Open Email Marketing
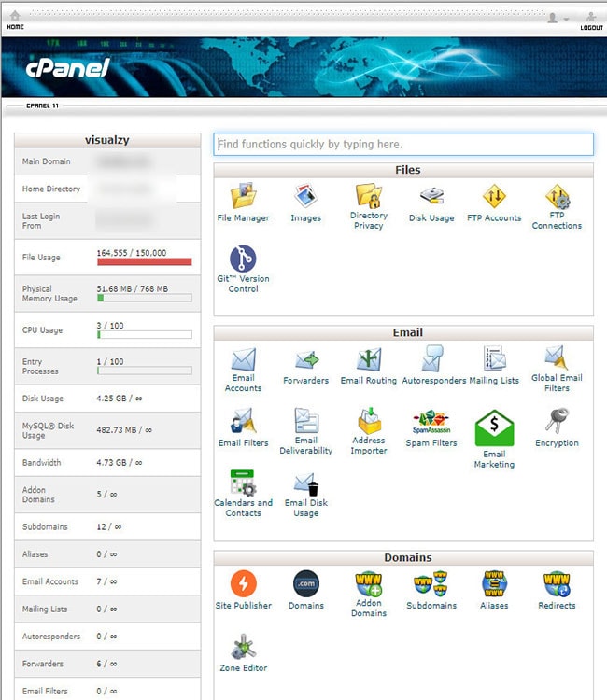 (x=494, y=428)
